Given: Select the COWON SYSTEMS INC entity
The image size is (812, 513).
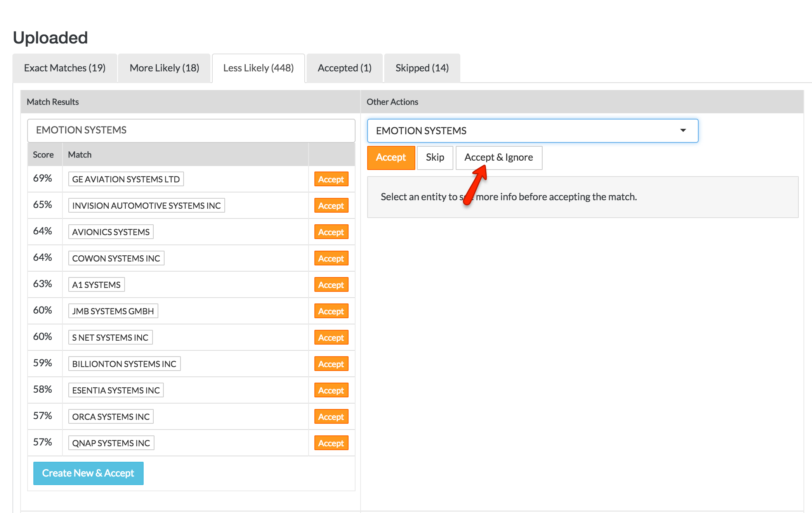Looking at the screenshot, I should [116, 258].
